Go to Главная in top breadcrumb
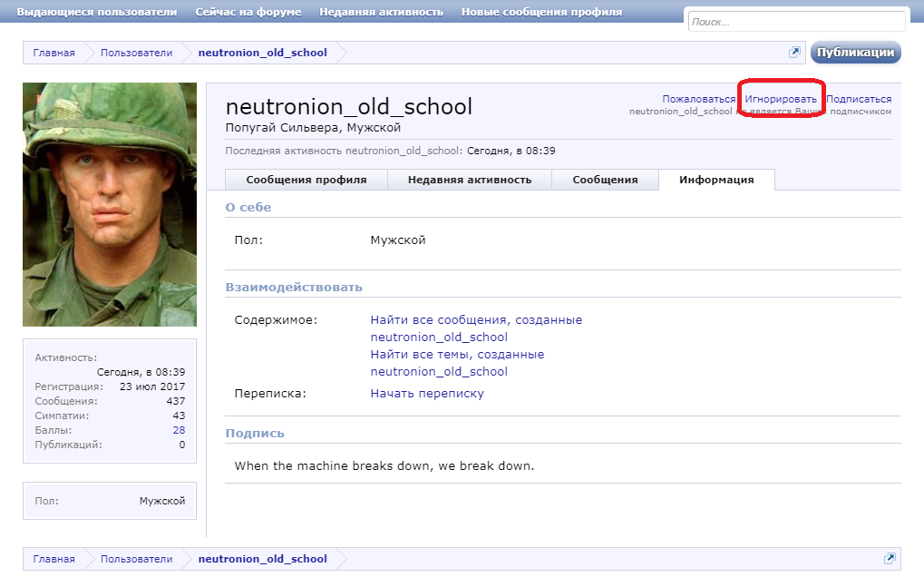The height and width of the screenshot is (587, 924). pos(54,53)
